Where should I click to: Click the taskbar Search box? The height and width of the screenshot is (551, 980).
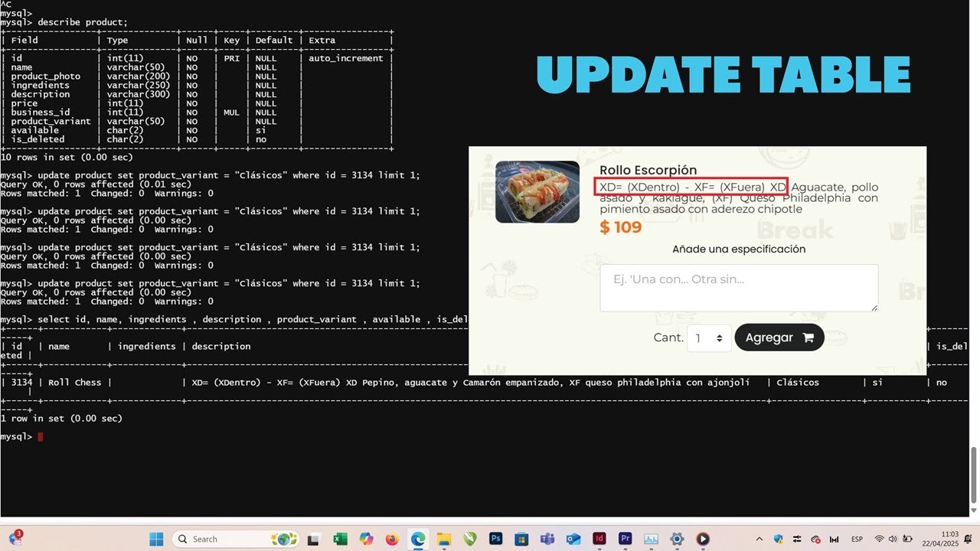(x=235, y=539)
